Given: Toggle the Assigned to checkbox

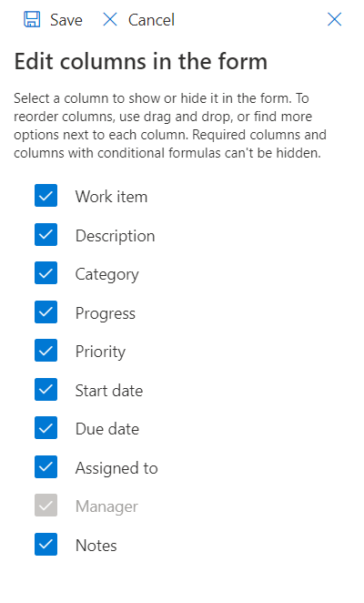Looking at the screenshot, I should [45, 467].
